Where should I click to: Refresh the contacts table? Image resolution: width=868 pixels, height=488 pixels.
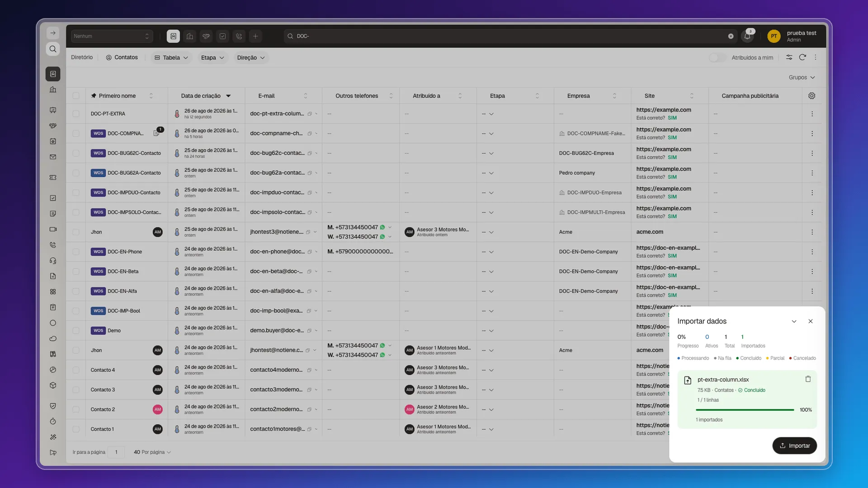point(802,57)
